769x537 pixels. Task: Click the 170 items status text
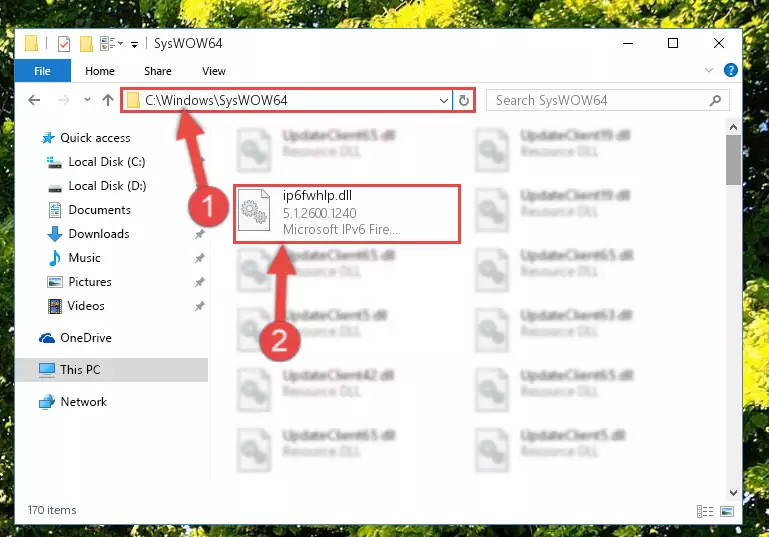(52, 510)
